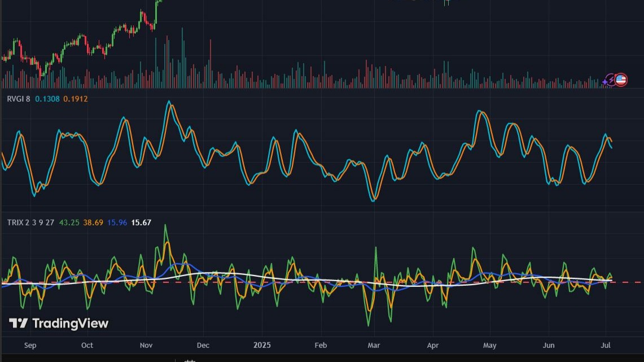Click the Apr label on time axis
644x362 pixels.
[433, 345]
